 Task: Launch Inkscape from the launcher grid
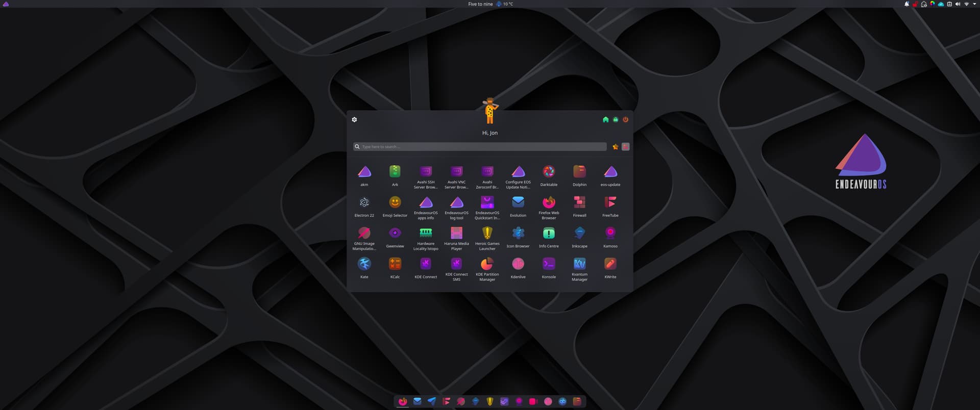click(579, 238)
